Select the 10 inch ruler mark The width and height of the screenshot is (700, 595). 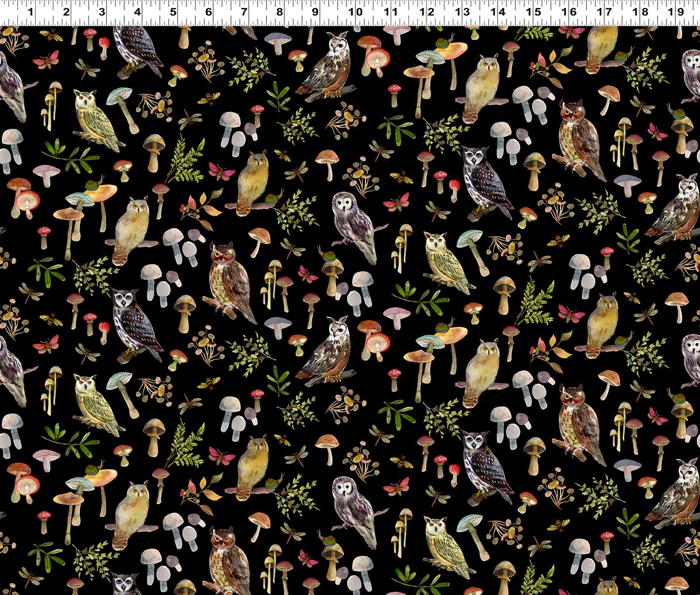tap(355, 12)
